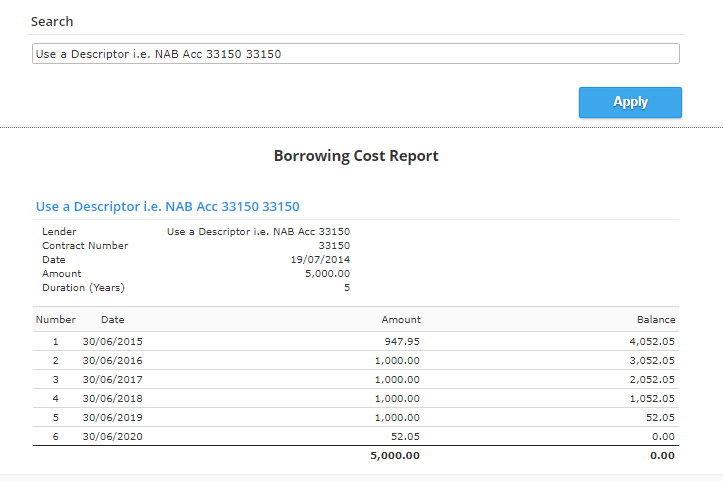Click the loan date 19/07/2014
The height and width of the screenshot is (481, 723).
[320, 259]
